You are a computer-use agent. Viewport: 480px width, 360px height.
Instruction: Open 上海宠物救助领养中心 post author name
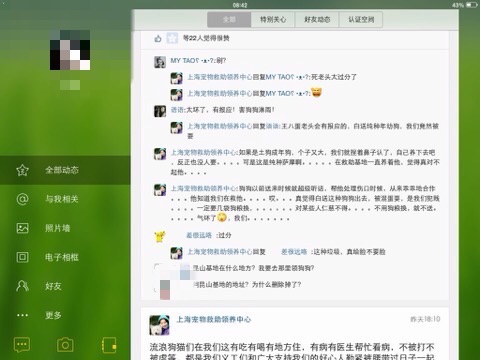click(214, 319)
